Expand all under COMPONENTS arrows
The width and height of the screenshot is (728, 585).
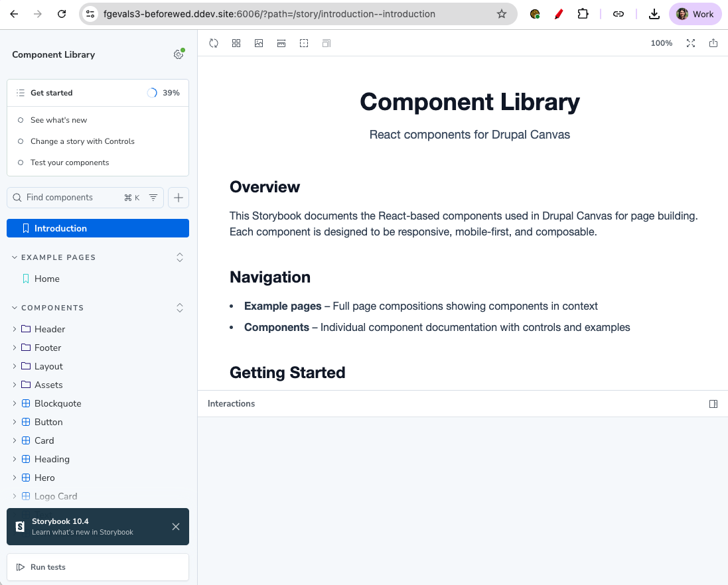[x=180, y=308]
